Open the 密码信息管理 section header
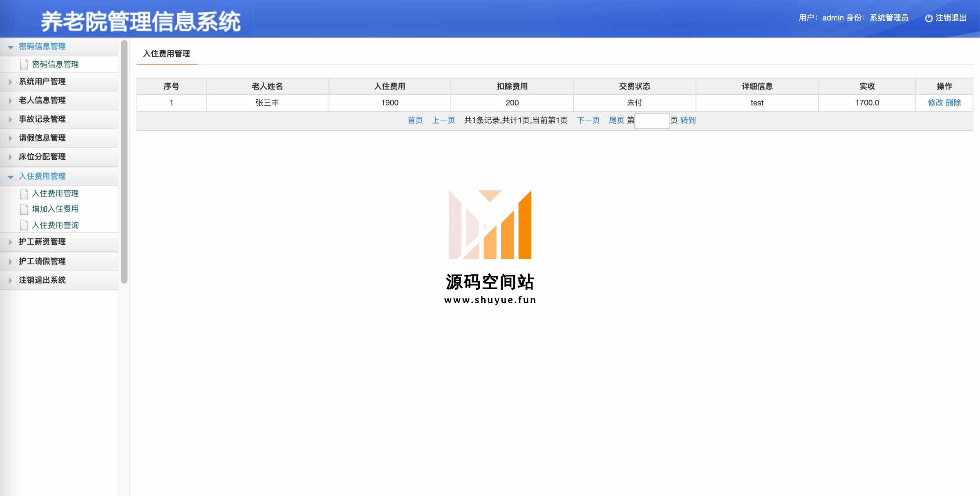Screen dimensions: 980x496 (x=59, y=47)
